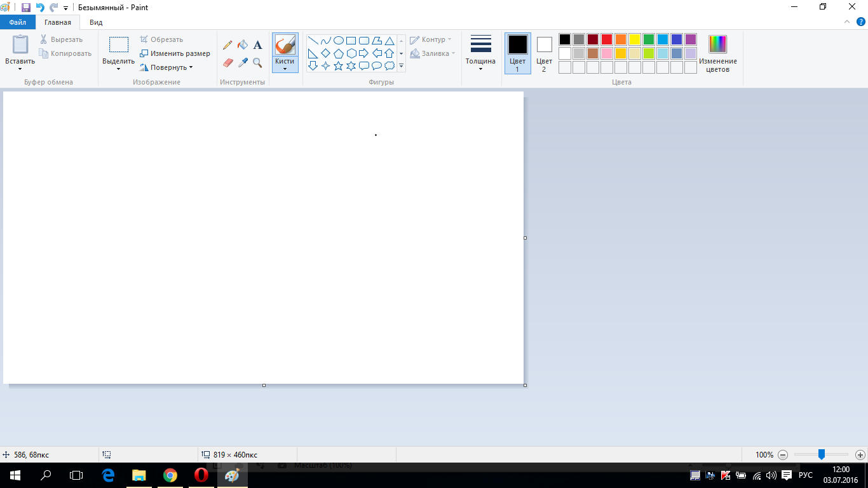Activate the Цвет 1 foreground color box
868x488 pixels.
(518, 53)
